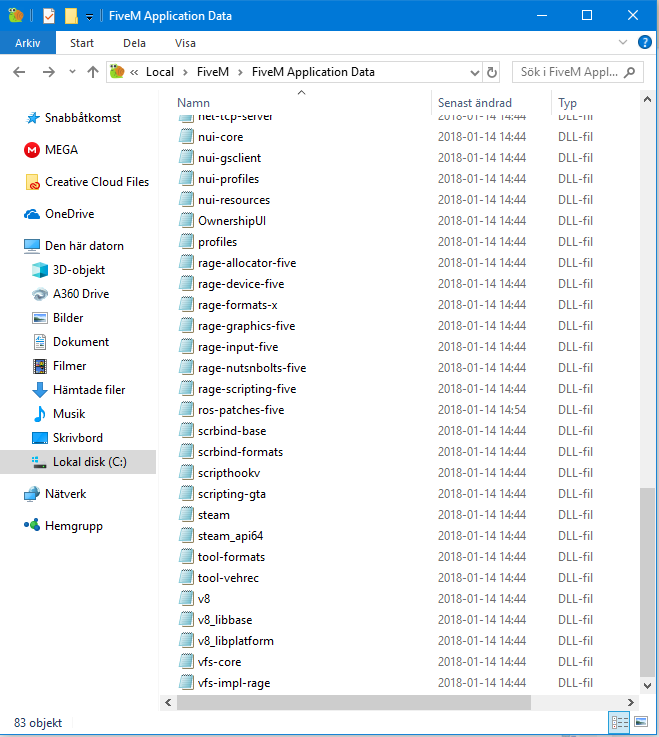Select the rage-nutsnbolts-five file name
The image size is (659, 737).
pos(252,368)
